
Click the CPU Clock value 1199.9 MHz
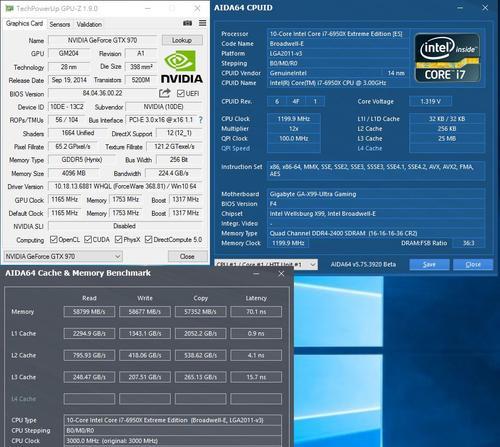click(x=294, y=119)
